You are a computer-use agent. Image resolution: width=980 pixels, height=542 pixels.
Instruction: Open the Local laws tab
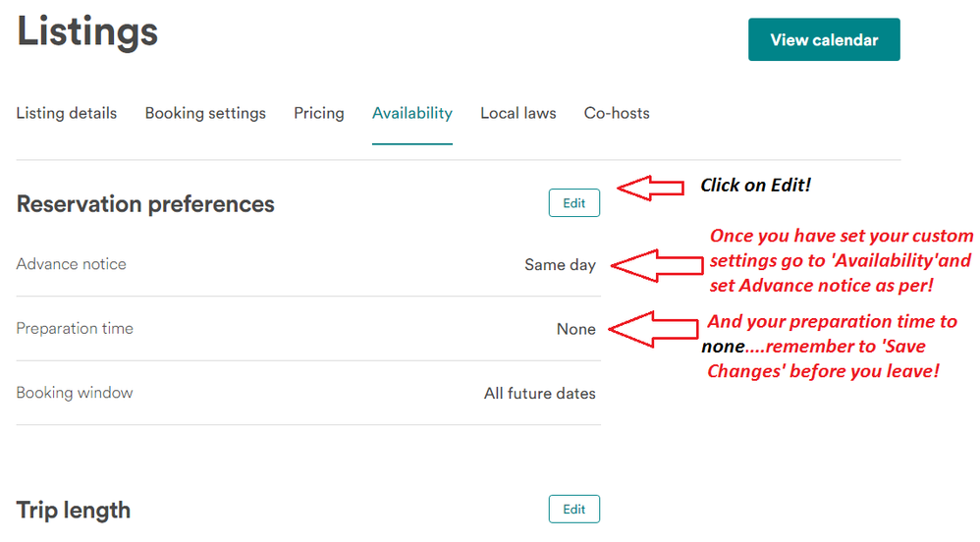tap(518, 113)
